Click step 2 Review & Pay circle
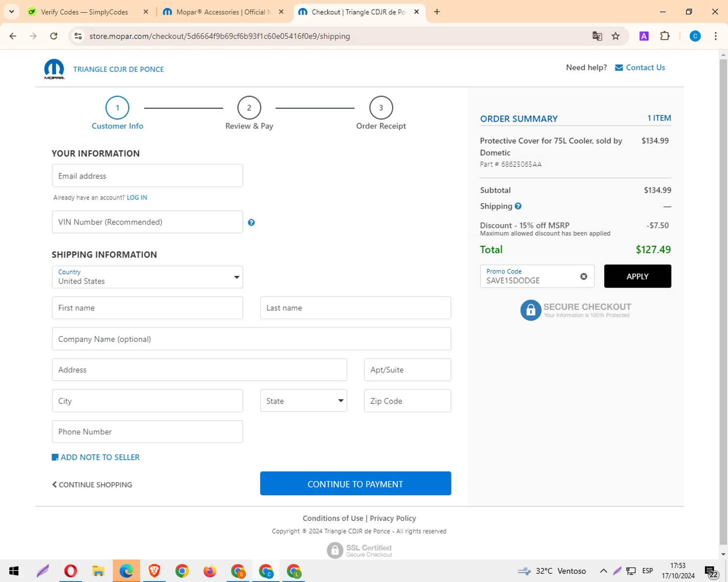Viewport: 728px width, 582px height. pos(249,108)
